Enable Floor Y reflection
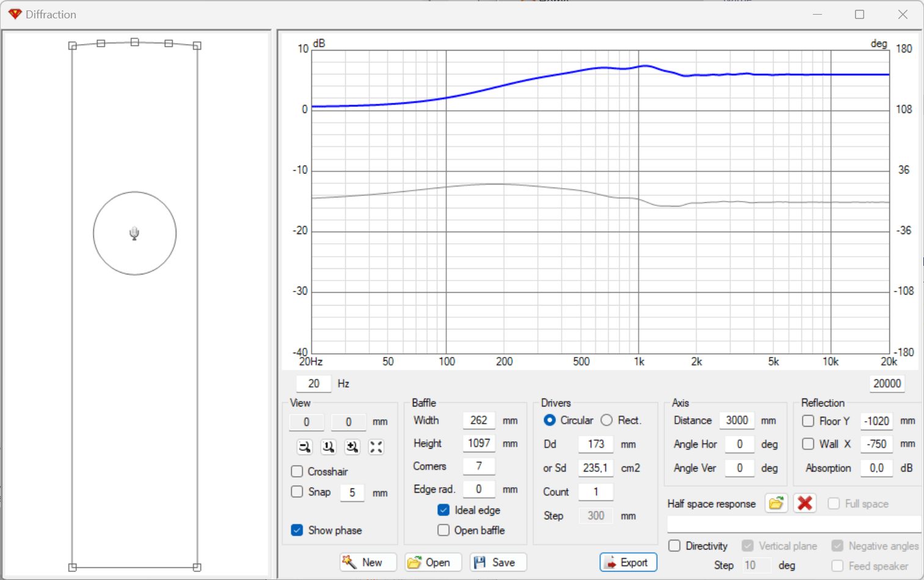The width and height of the screenshot is (924, 580). 808,420
